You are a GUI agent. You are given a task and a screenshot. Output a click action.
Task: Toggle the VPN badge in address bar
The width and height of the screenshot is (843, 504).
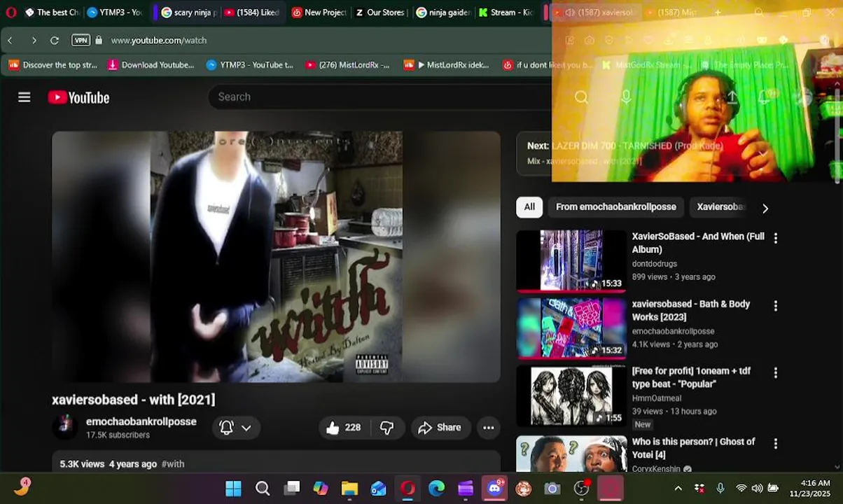point(81,41)
